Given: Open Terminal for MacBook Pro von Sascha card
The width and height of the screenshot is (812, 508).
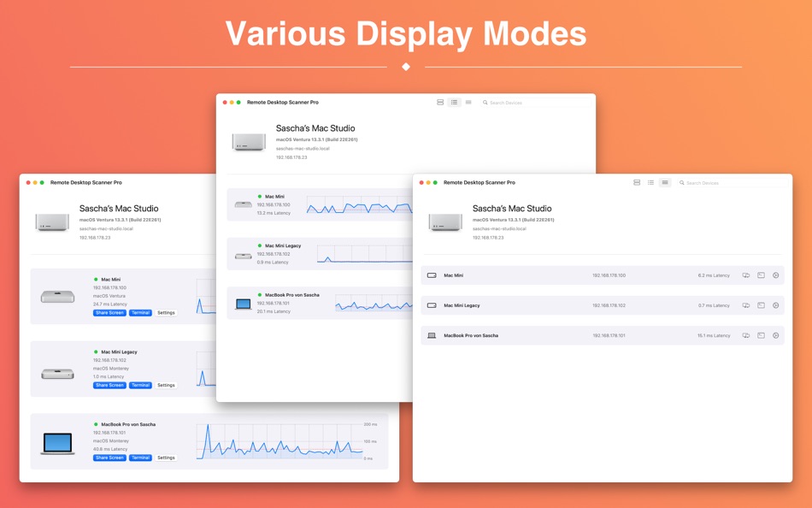Looking at the screenshot, I should [x=140, y=458].
